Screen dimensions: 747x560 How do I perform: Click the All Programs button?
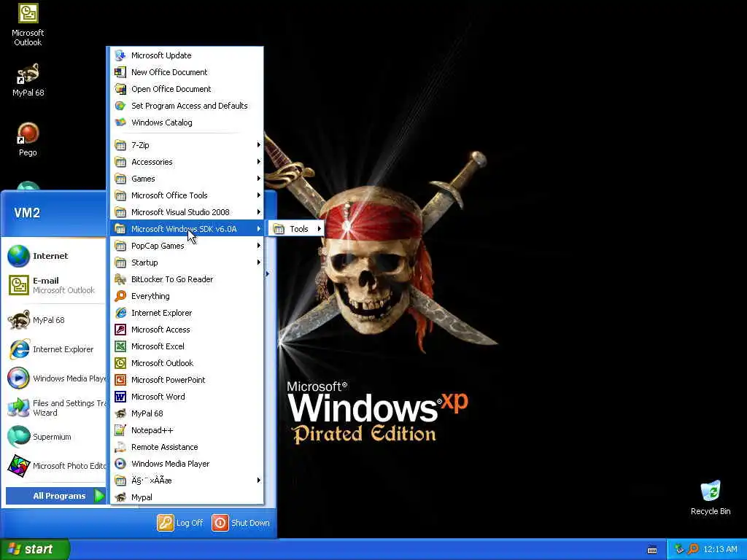(x=55, y=496)
